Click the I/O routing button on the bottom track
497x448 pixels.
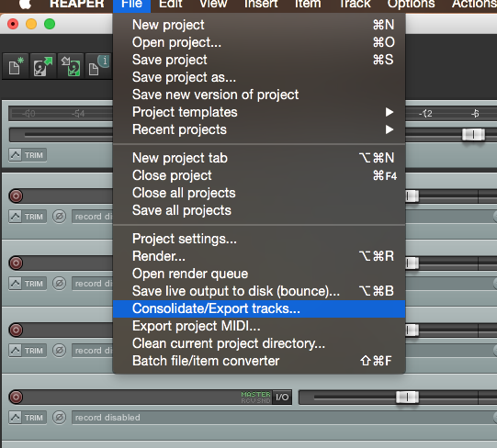(x=282, y=397)
